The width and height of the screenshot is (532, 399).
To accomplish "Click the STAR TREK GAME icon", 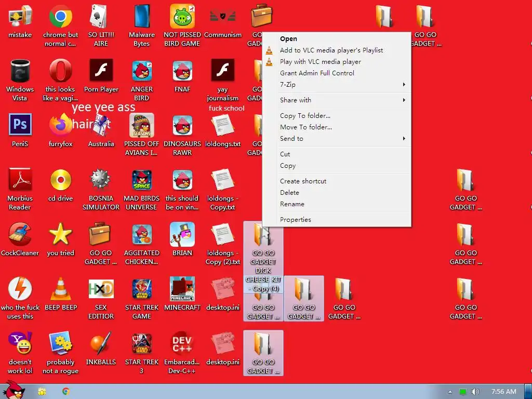I will click(141, 298).
